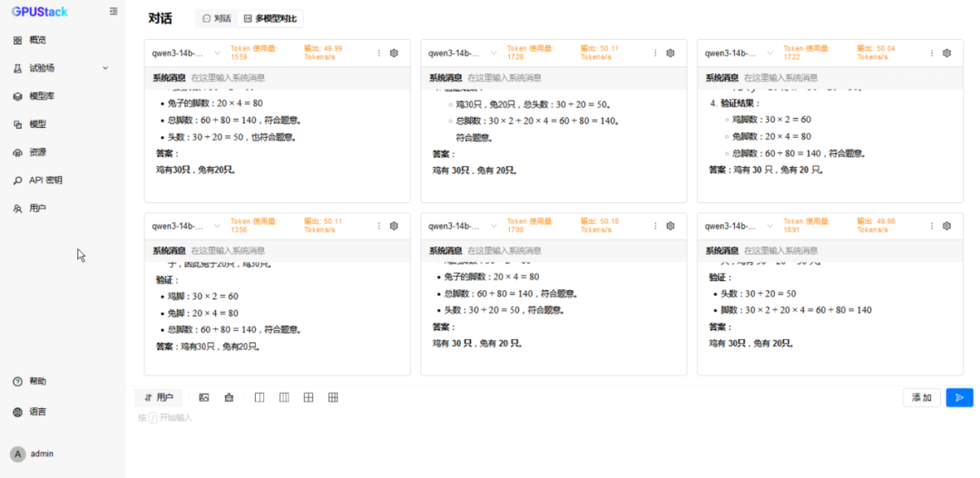The image size is (980, 478).
Task: Click '鸡30只，兔20只，总头数' line
Action: tap(534, 104)
